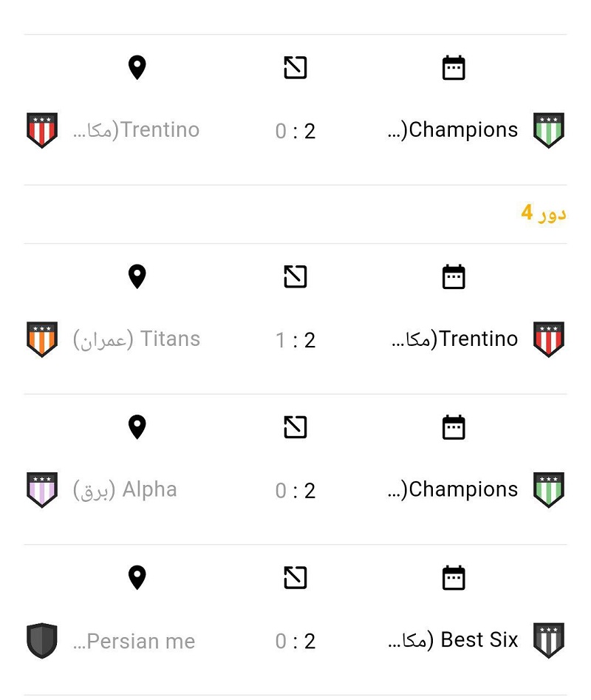Tap location pin above Trentino vs Champions match
The width and height of the screenshot is (591, 700).
tap(137, 68)
